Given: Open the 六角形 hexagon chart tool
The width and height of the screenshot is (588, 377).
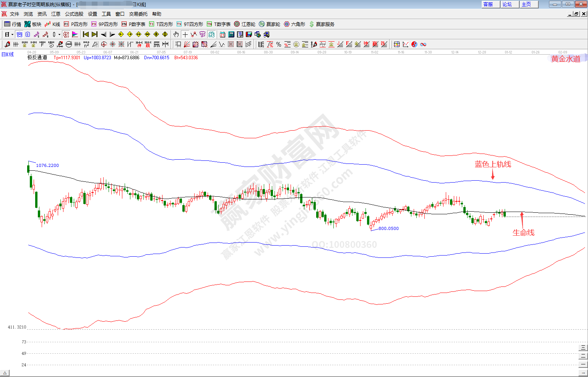Looking at the screenshot, I should point(294,24).
